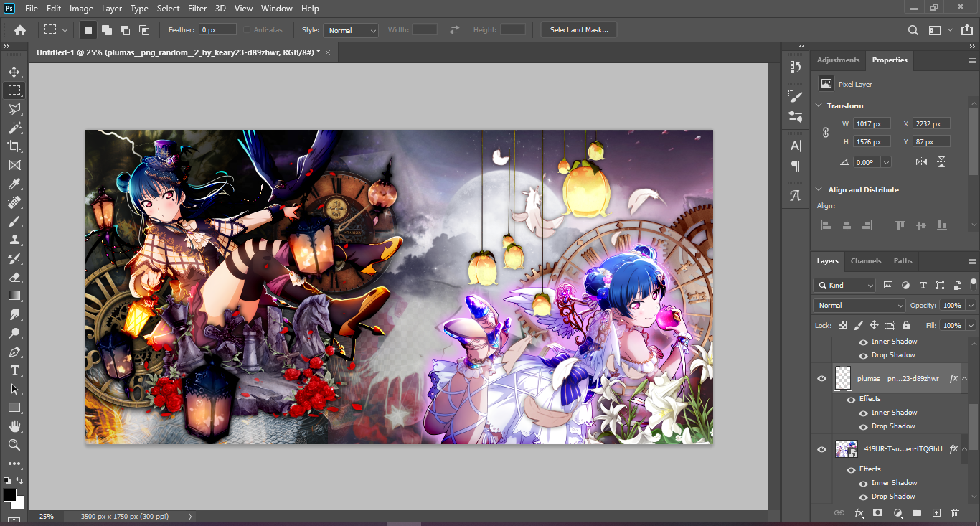The height and width of the screenshot is (526, 980).
Task: Hide the plumas__pn...23-d89zhwr layer
Action: coord(822,378)
